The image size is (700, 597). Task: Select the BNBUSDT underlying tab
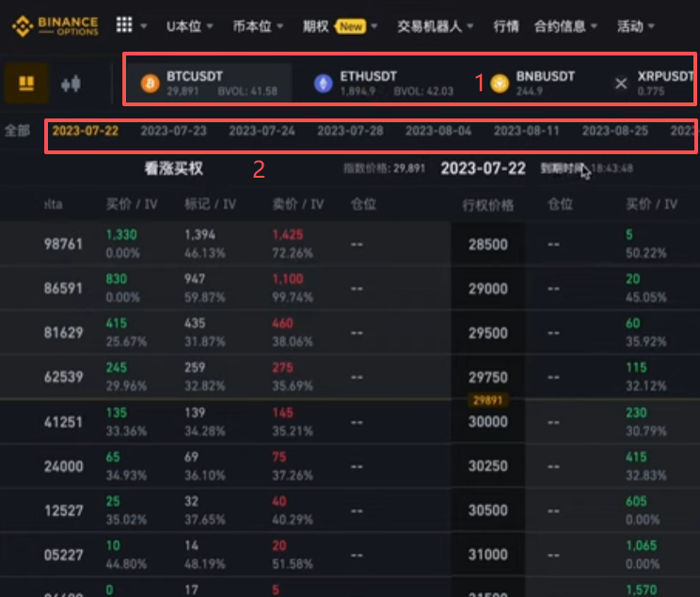(x=533, y=83)
